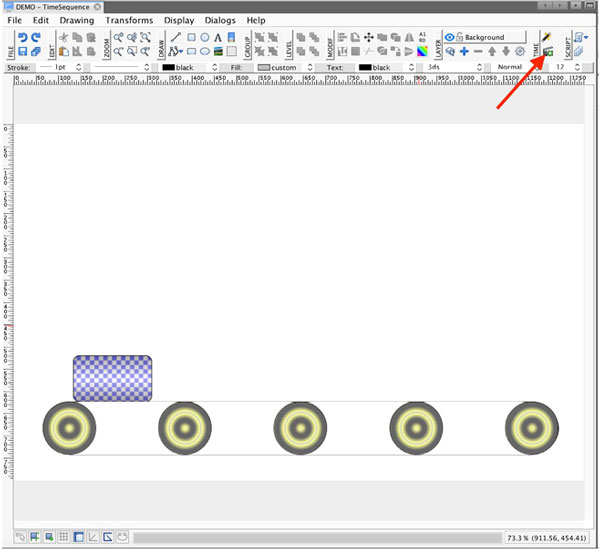Click the blue stacked-windows icon in FILE group

point(36,51)
